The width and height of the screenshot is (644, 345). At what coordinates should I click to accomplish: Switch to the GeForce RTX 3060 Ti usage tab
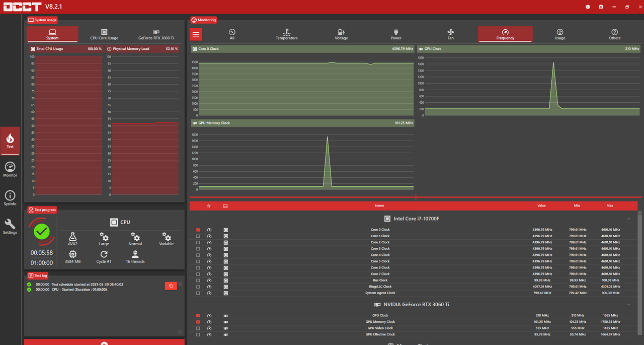coord(156,34)
